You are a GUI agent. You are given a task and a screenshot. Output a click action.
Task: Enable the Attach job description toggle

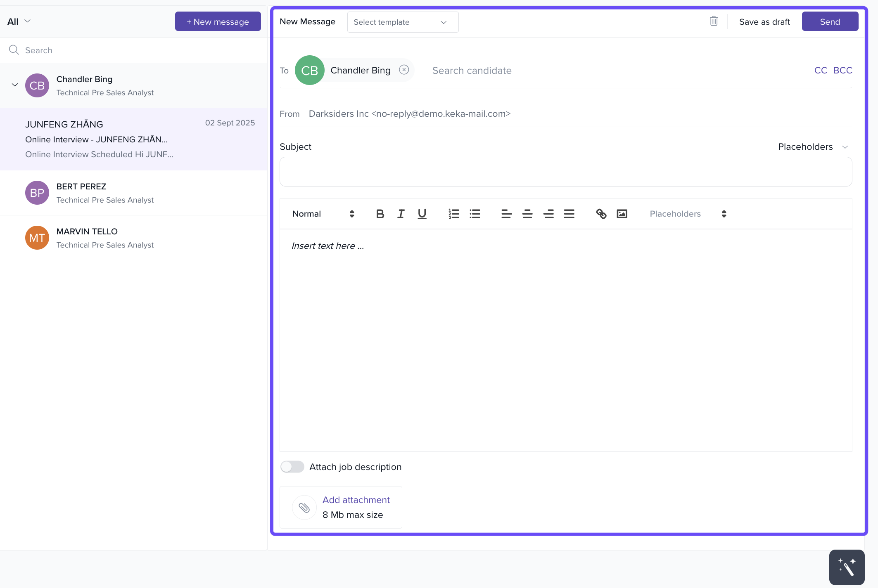point(292,467)
